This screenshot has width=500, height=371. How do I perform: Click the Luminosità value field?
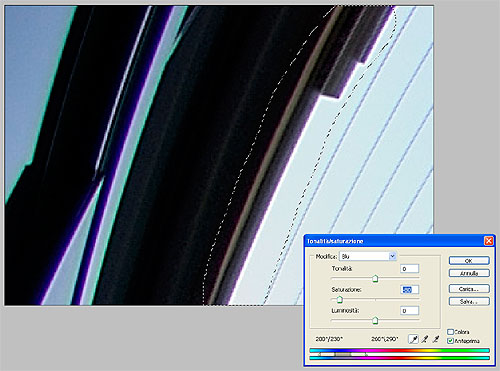click(x=409, y=311)
